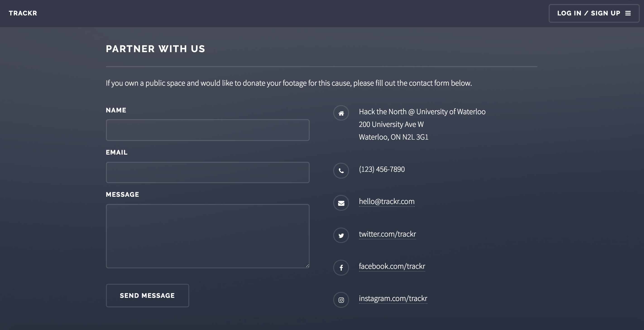Screen dimensions: 644x330
Task: Click the Message textarea resize handle
Action: [x=307, y=266]
